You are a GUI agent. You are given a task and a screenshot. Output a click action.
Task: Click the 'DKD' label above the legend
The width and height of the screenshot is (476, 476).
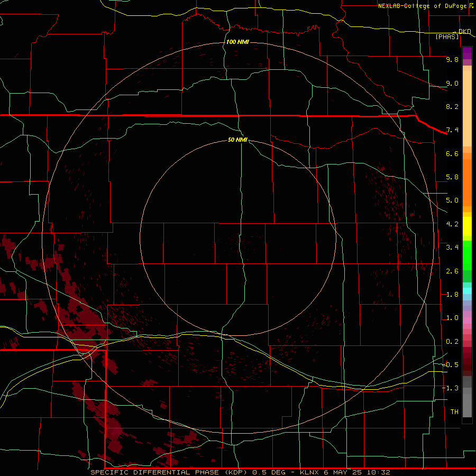[x=465, y=31]
